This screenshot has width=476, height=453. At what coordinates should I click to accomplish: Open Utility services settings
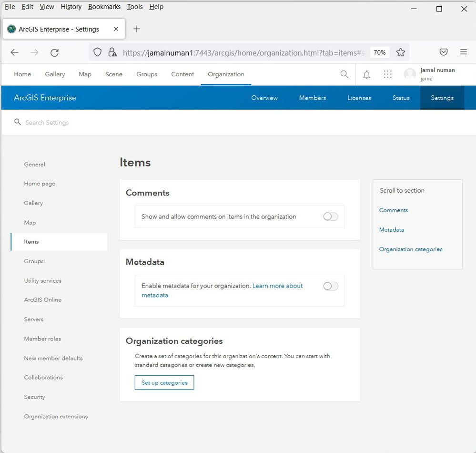coord(43,281)
